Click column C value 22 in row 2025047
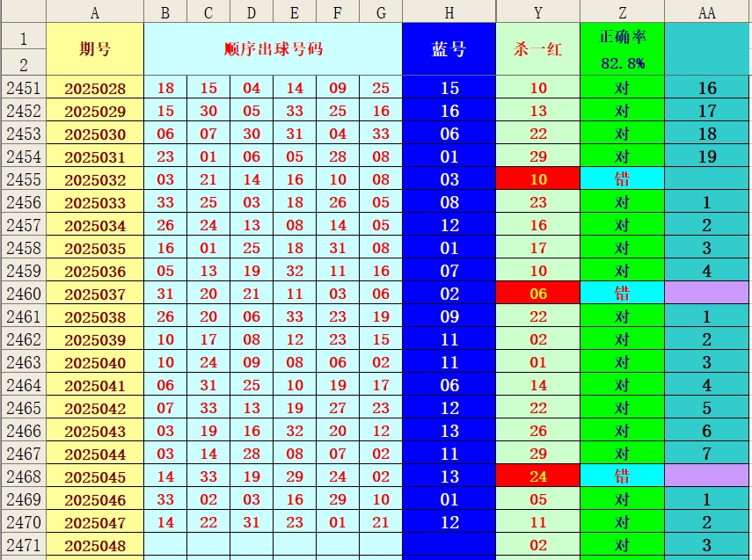This screenshot has width=752, height=560. (x=208, y=522)
